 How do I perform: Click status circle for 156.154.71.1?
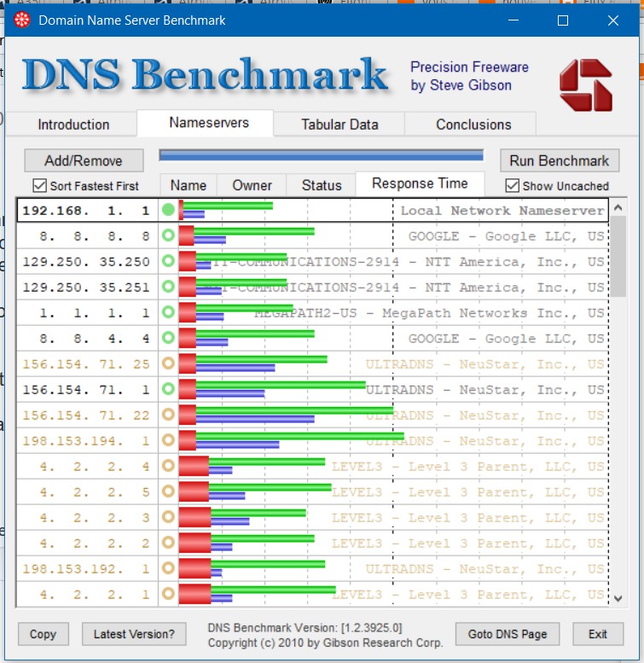pos(168,389)
